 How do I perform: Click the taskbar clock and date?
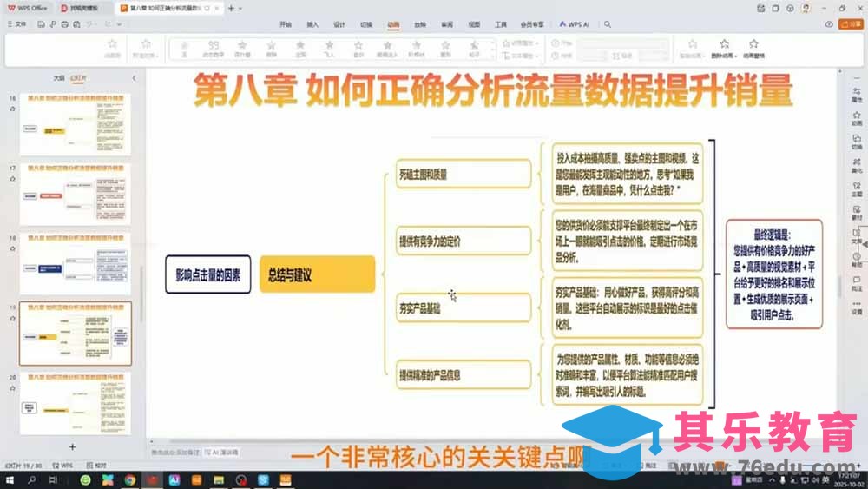point(848,479)
